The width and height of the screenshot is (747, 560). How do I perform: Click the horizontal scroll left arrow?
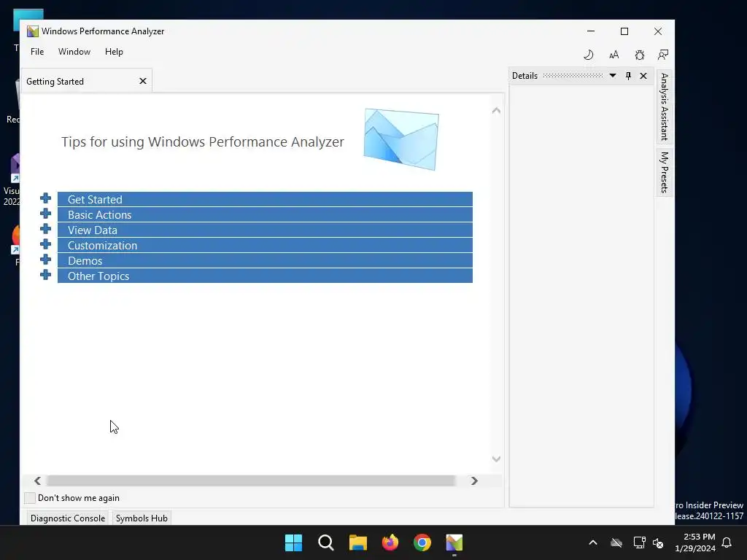tap(37, 481)
